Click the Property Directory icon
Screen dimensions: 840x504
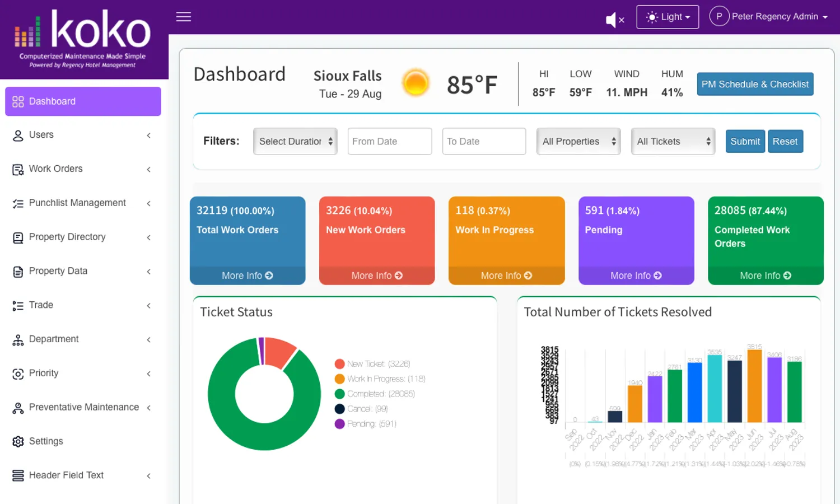(18, 238)
